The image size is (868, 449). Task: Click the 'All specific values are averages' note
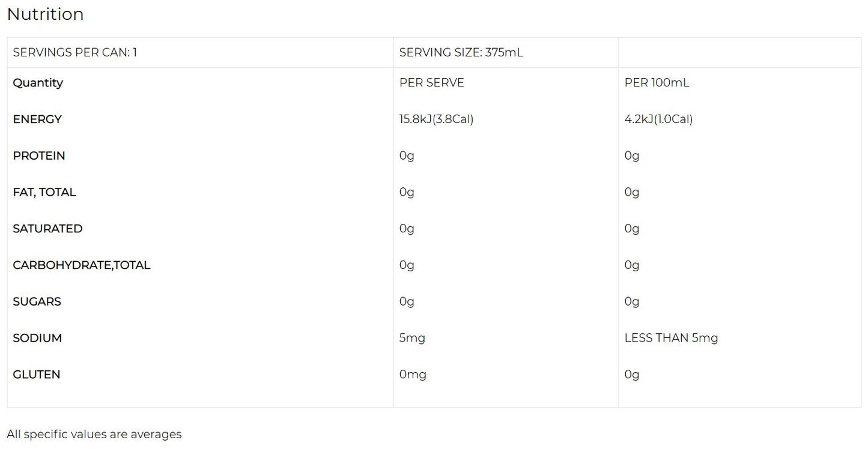94,434
